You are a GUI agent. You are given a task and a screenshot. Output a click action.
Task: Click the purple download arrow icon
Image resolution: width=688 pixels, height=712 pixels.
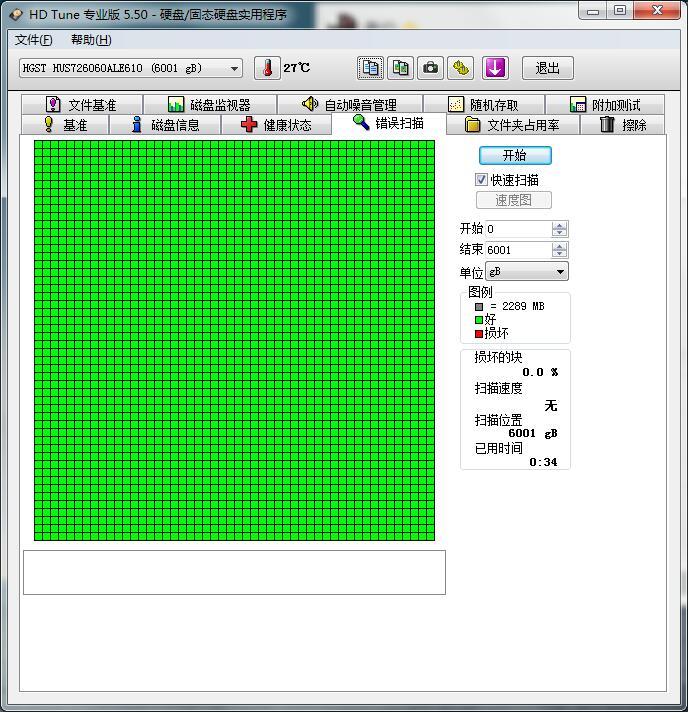[x=495, y=69]
